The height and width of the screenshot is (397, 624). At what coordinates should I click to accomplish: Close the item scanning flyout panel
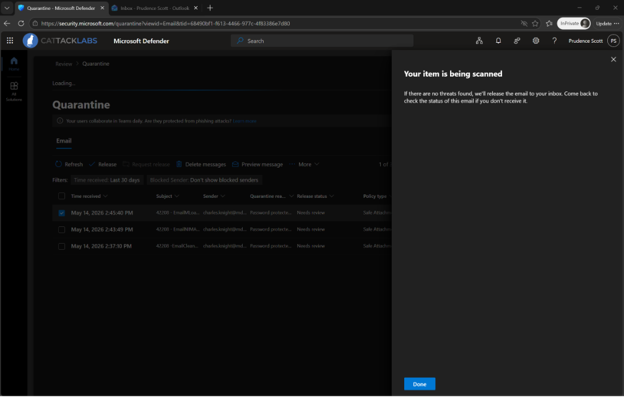coord(613,59)
